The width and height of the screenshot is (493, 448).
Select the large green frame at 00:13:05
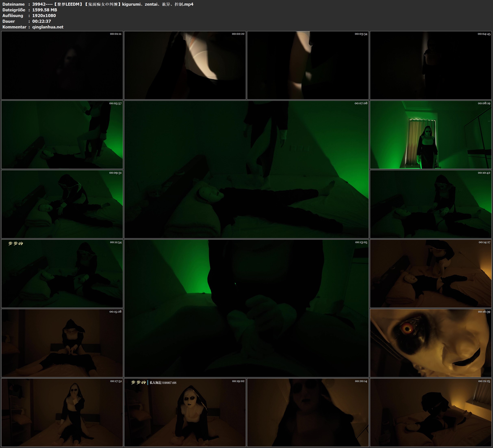(x=246, y=308)
